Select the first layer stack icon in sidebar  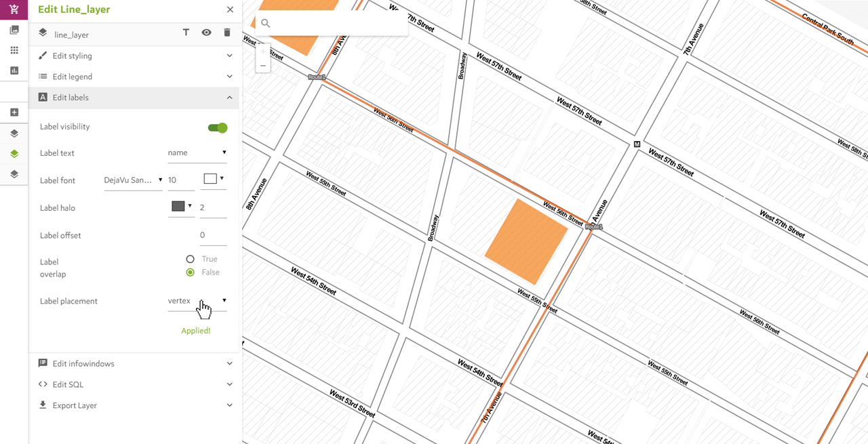[14, 134]
